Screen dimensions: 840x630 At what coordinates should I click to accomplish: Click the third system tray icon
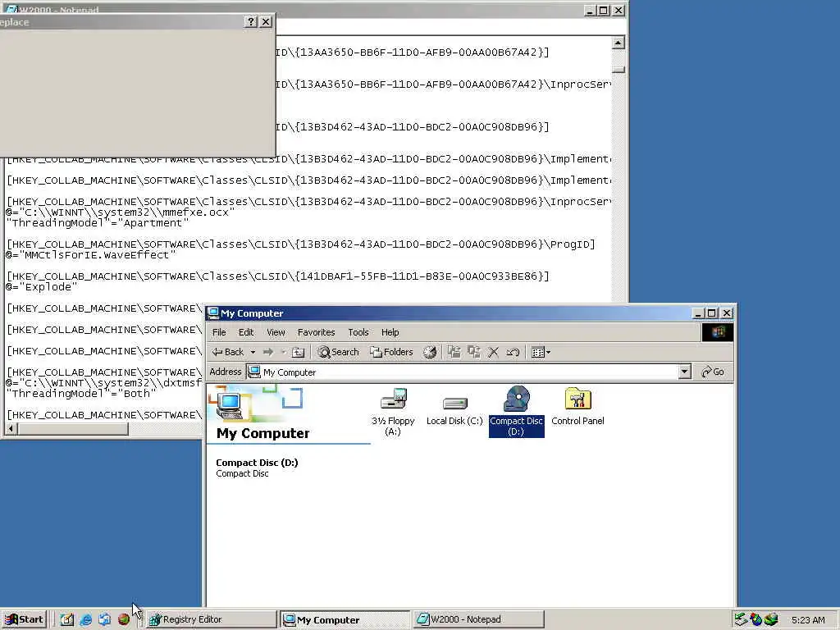coord(771,619)
